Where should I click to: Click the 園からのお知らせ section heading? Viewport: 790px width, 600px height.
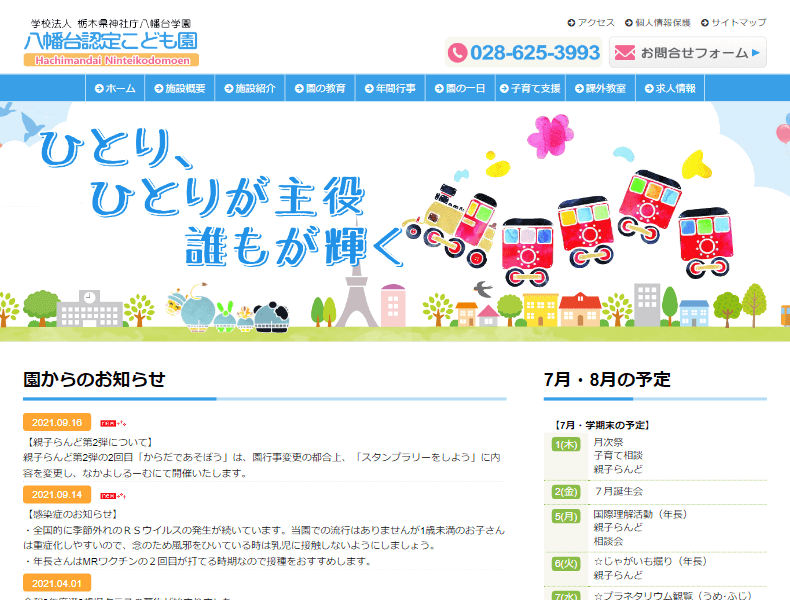coord(94,379)
